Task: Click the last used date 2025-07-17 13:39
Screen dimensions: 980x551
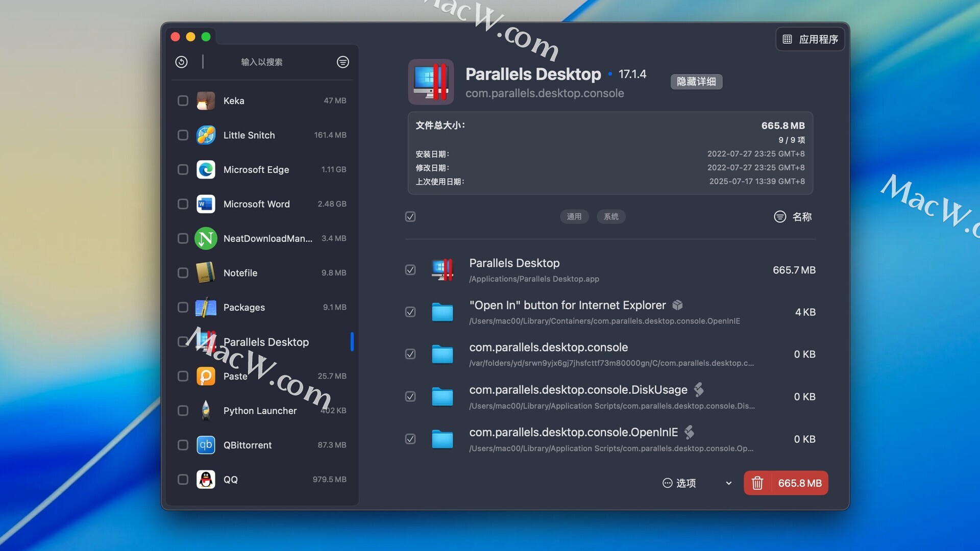Action: click(757, 182)
